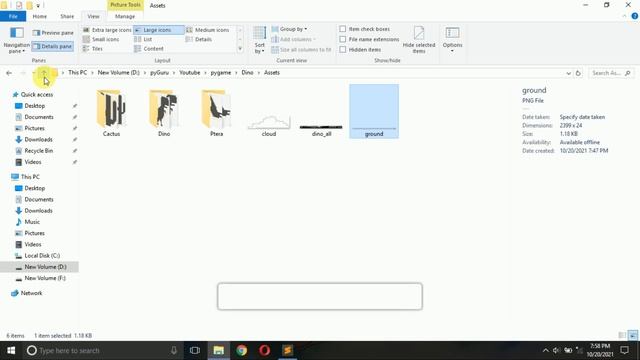Toggle the Preview pane
Viewport: 640px width, 360px height.
[x=53, y=33]
